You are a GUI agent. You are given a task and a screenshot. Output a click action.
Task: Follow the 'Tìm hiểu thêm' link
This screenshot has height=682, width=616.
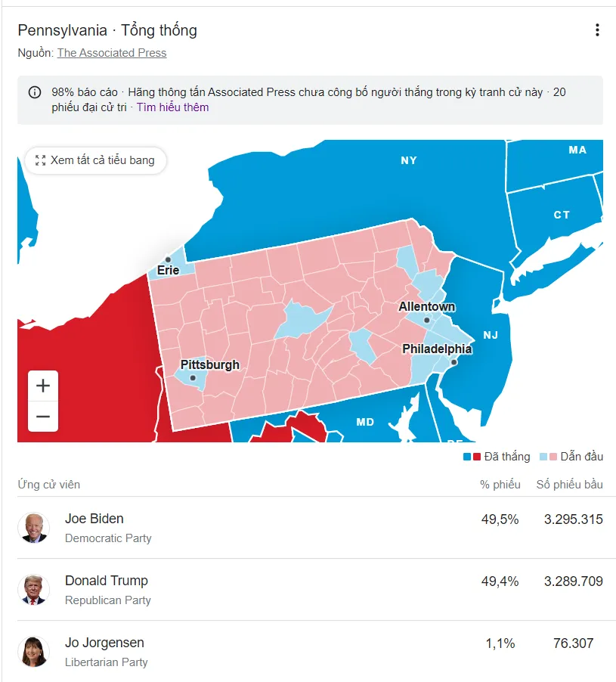(172, 107)
